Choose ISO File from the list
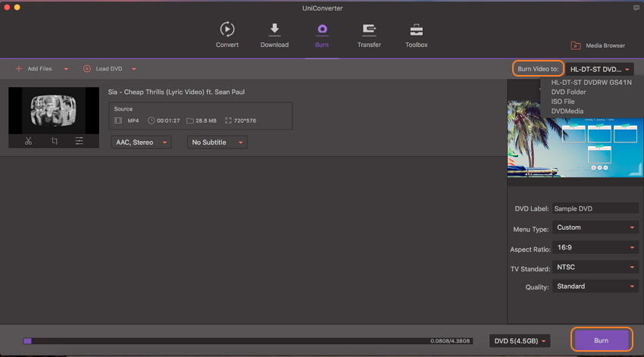Image resolution: width=644 pixels, height=357 pixels. 563,102
